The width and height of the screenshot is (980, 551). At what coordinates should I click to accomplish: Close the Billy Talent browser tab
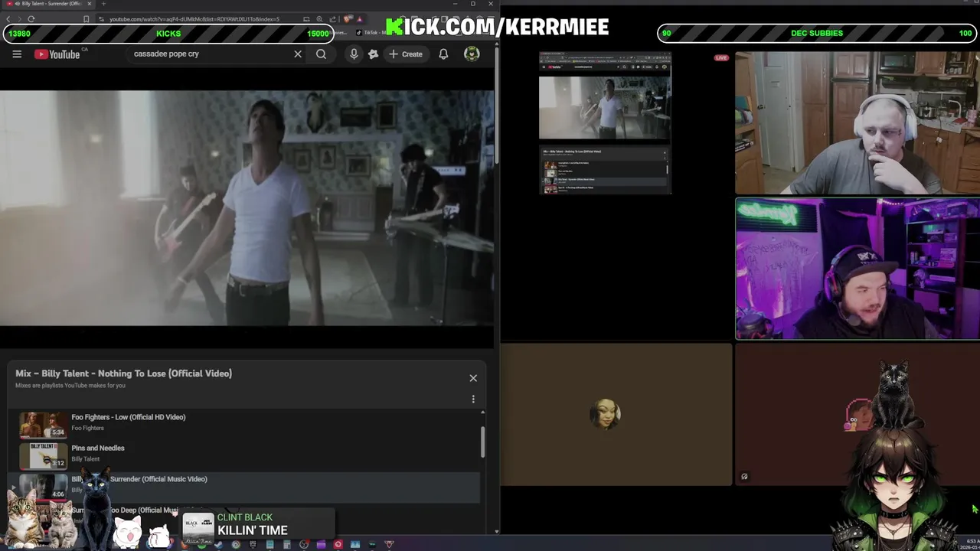pyautogui.click(x=89, y=4)
